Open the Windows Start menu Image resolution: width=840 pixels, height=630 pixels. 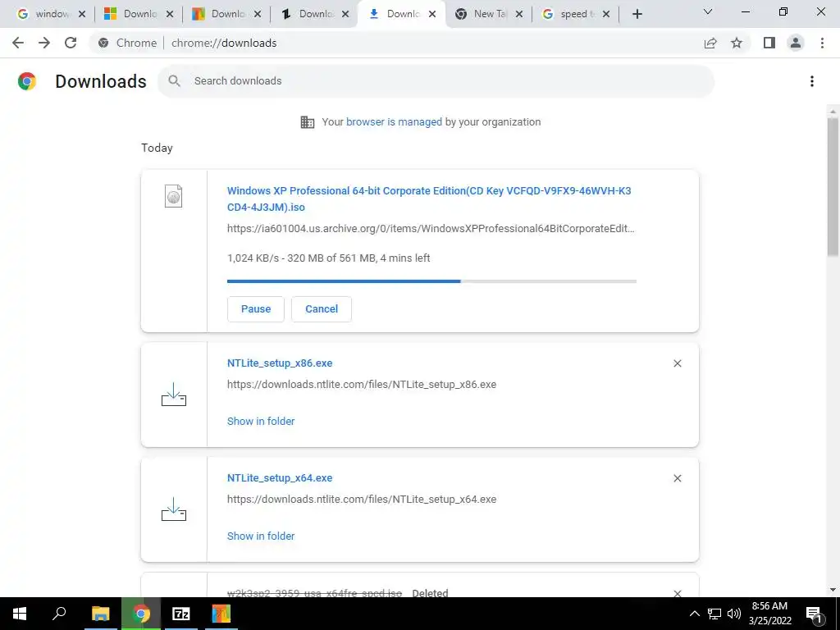coord(20,614)
